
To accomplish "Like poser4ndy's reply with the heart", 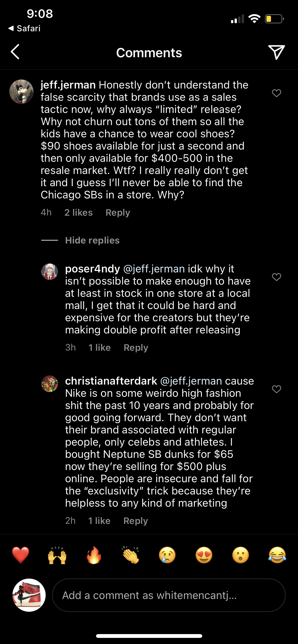I will tap(277, 277).
